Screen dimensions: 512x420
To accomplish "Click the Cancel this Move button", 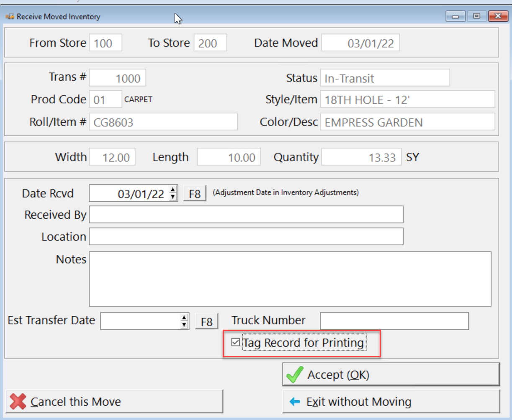I will [114, 402].
